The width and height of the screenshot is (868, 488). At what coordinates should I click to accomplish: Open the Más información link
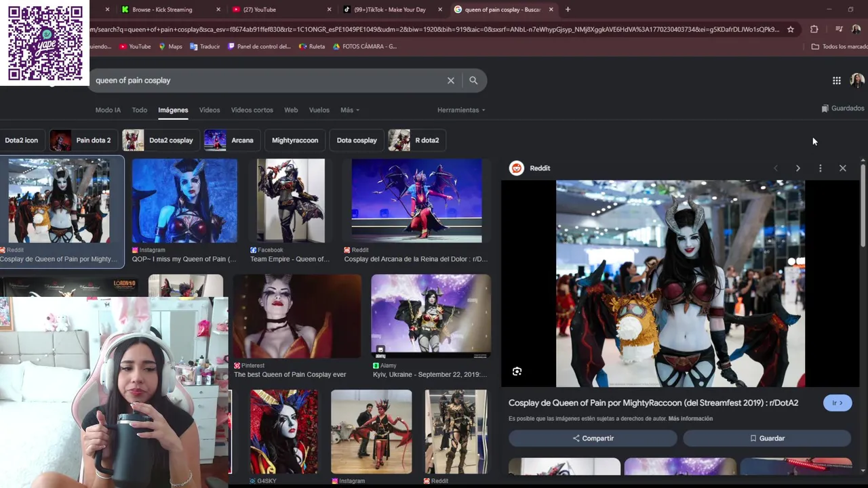pyautogui.click(x=690, y=419)
